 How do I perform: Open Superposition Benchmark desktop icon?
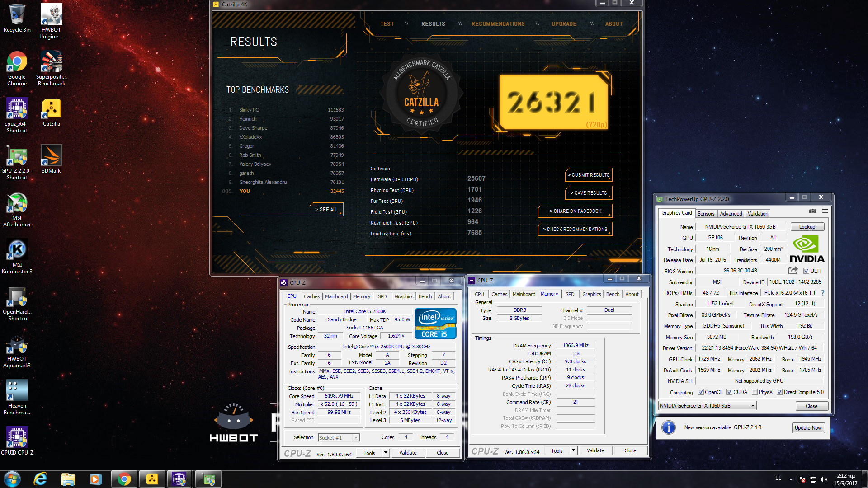coord(51,68)
